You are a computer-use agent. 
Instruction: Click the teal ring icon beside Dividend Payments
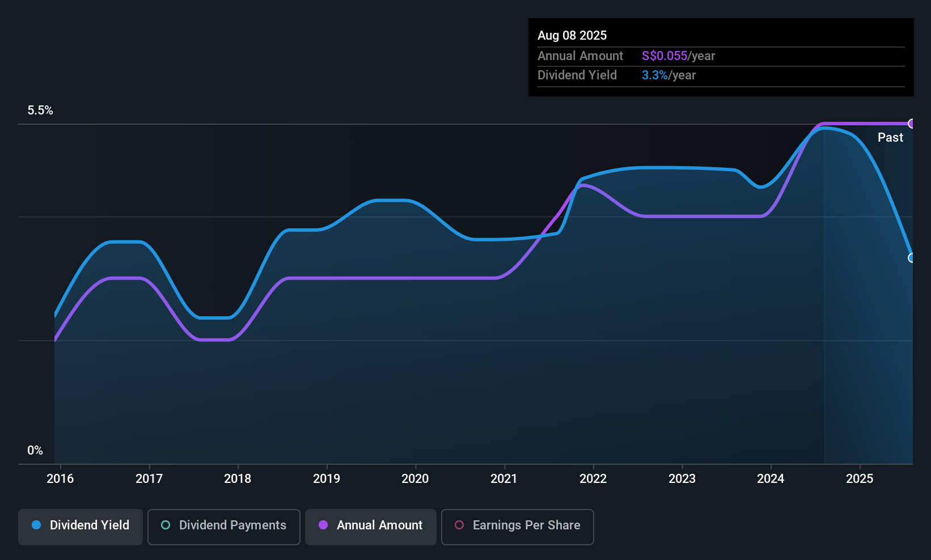tap(166, 525)
